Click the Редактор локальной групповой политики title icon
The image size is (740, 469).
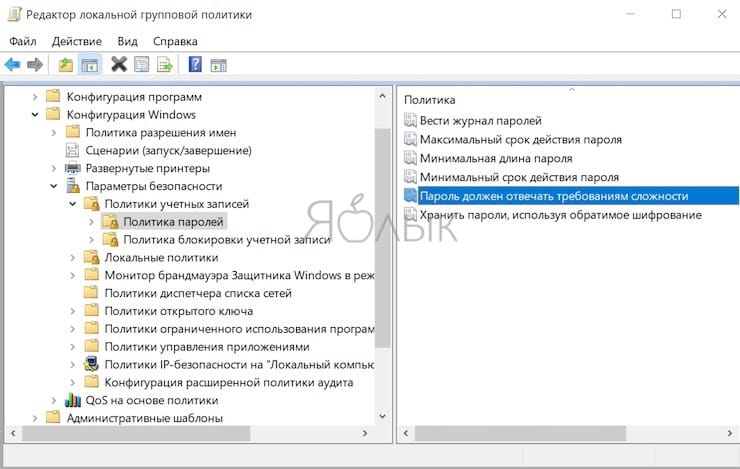[x=14, y=15]
